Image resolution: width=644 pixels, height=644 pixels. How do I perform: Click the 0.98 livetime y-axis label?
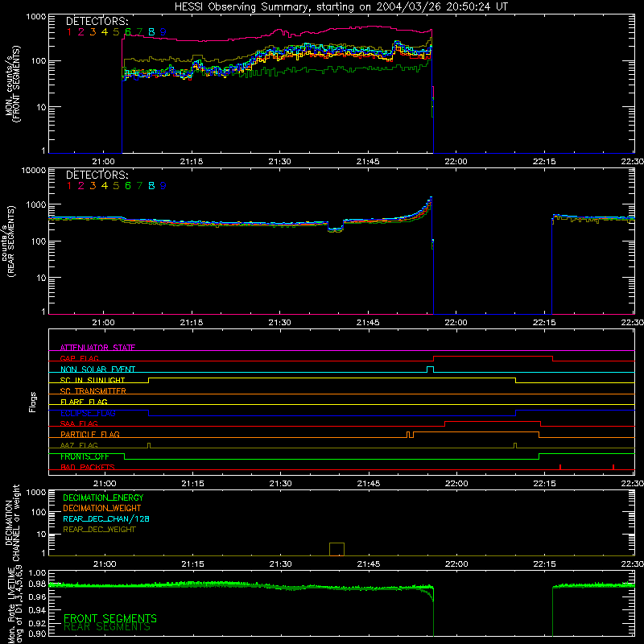pyautogui.click(x=38, y=584)
